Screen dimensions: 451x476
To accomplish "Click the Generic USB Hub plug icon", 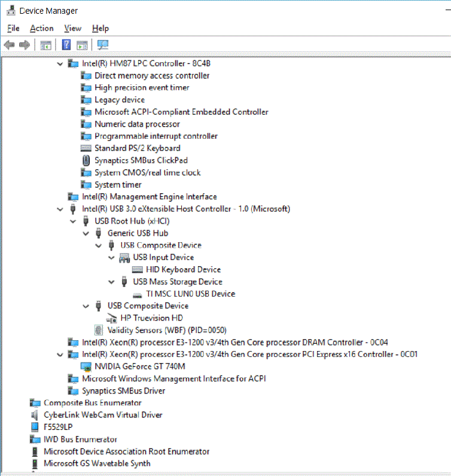I will [99, 233].
